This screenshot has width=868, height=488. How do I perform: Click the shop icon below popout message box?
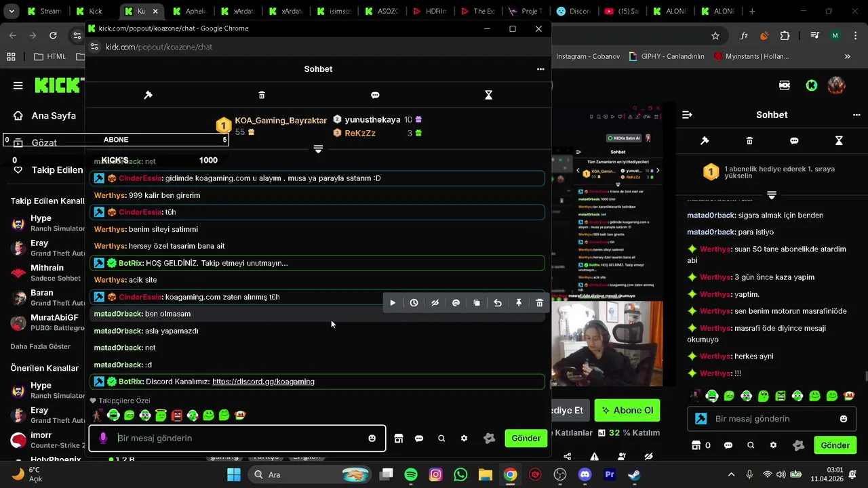click(399, 439)
